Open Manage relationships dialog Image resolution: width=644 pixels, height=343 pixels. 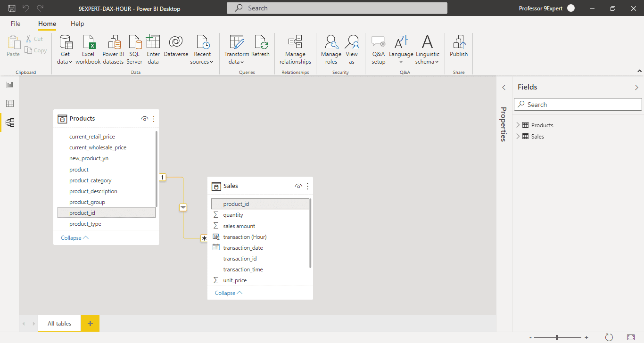coord(295,49)
